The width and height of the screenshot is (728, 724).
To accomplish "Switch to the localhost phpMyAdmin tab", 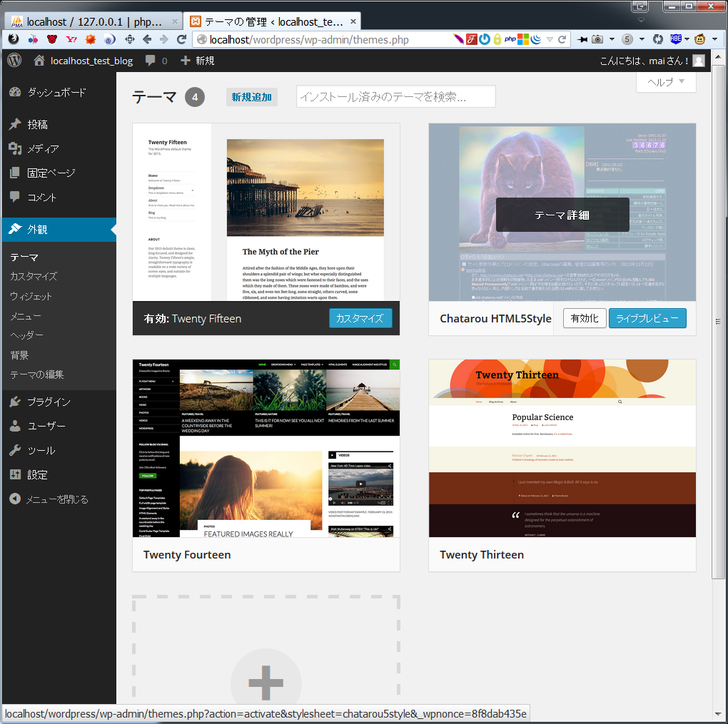I will click(93, 22).
